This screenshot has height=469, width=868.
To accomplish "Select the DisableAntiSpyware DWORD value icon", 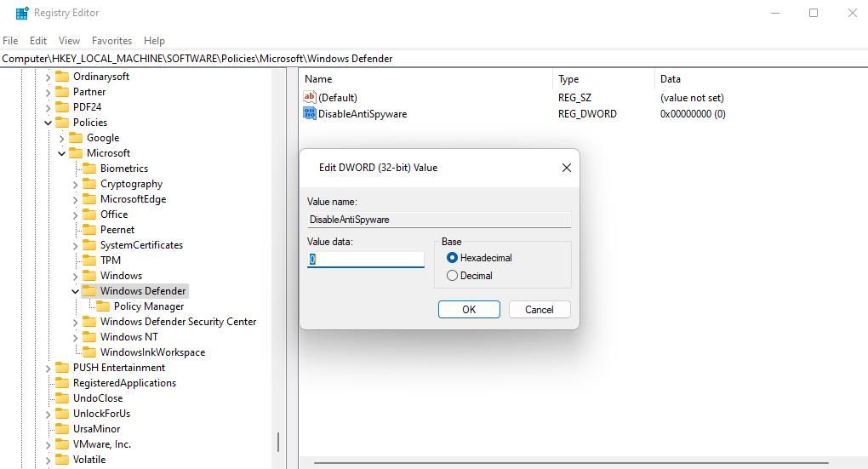I will coord(310,113).
